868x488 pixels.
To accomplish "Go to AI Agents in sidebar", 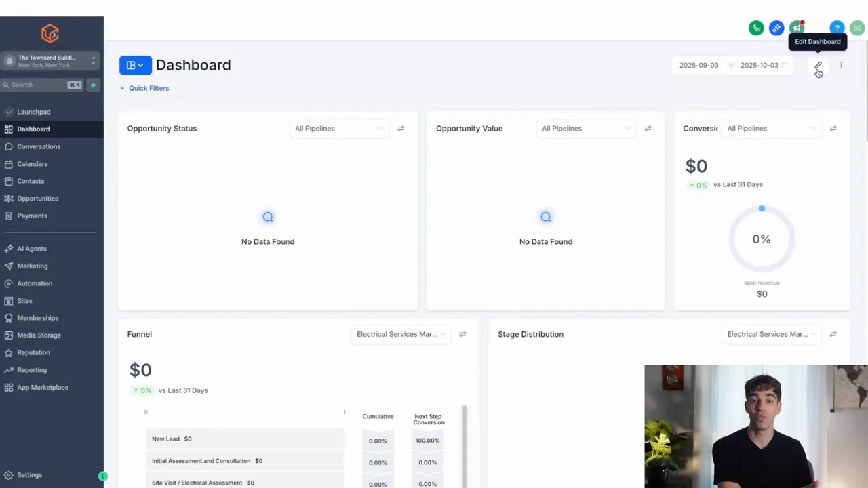I will [x=52, y=249].
